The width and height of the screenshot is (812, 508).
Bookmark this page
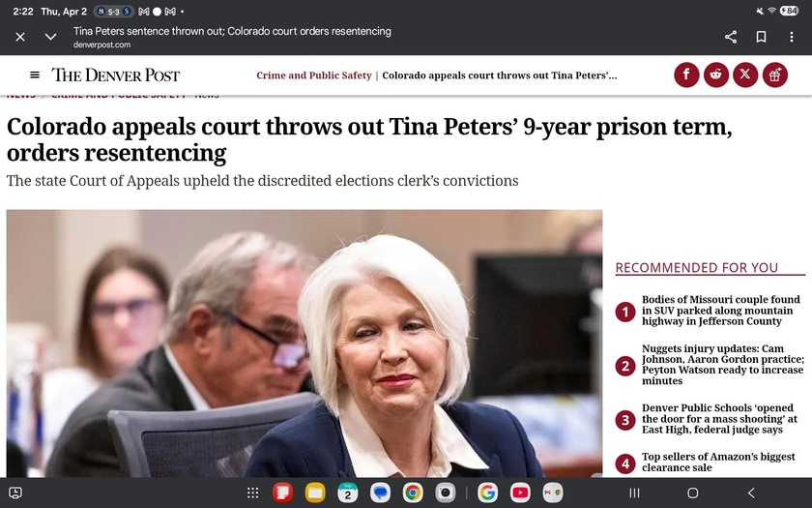click(762, 37)
